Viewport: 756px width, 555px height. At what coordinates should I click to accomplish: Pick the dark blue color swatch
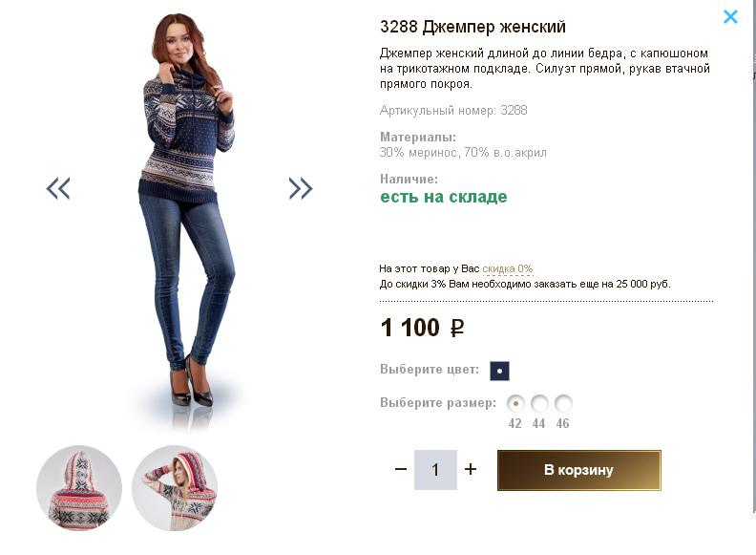[x=499, y=371]
